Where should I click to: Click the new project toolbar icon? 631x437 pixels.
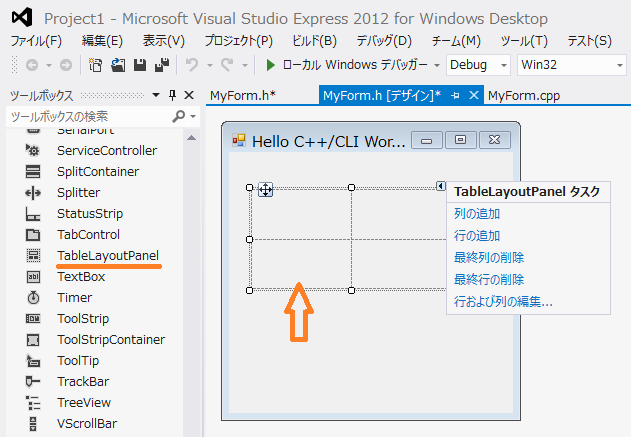(95, 65)
